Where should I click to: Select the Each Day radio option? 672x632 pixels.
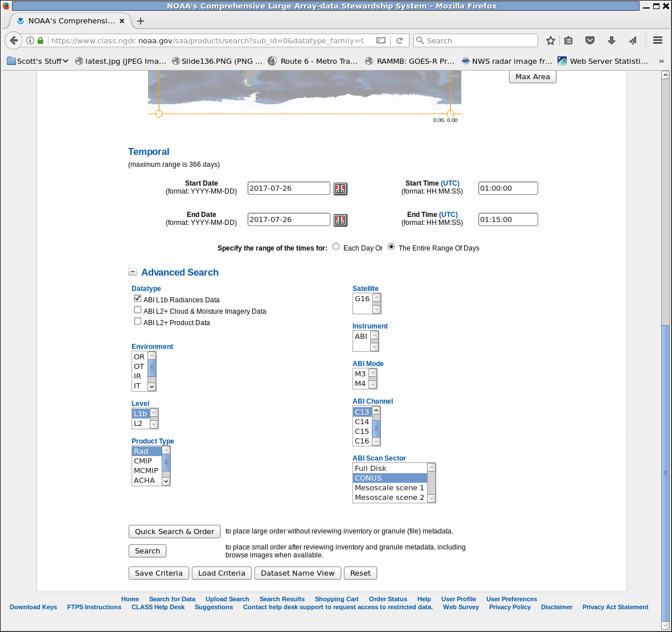(x=336, y=247)
